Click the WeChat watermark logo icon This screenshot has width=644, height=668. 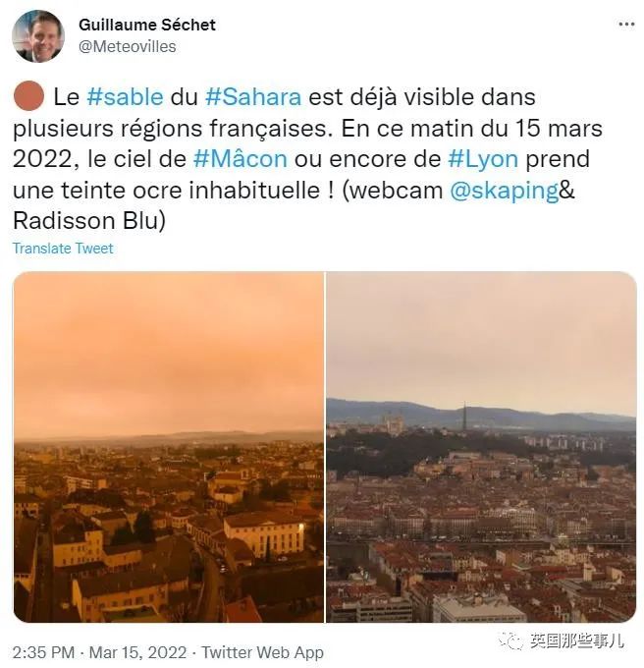(510, 640)
